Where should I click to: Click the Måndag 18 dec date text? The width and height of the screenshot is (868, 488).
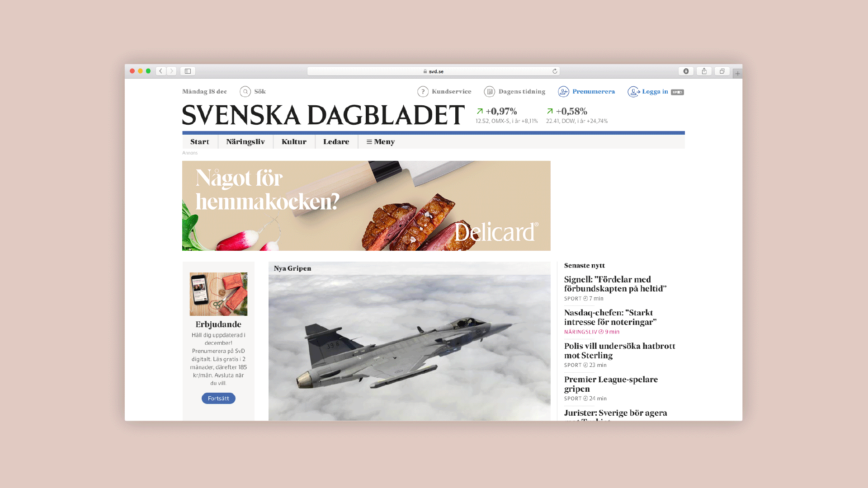pyautogui.click(x=204, y=92)
